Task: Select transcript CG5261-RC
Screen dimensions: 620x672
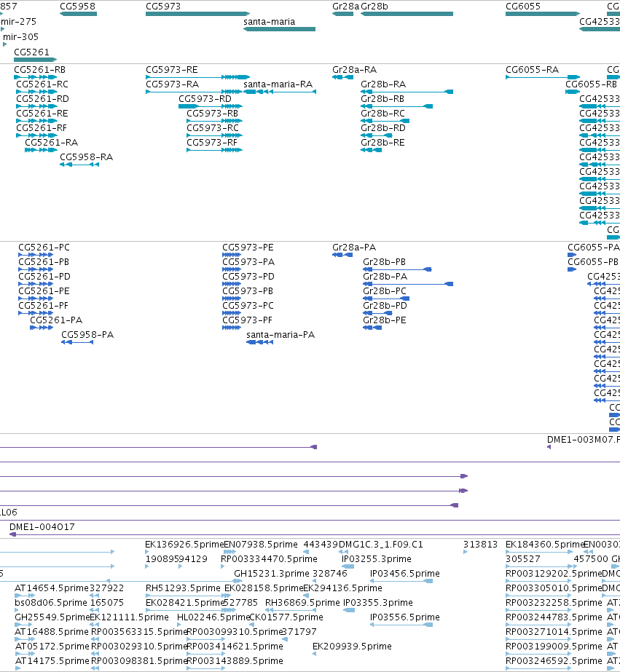Action: (42, 84)
